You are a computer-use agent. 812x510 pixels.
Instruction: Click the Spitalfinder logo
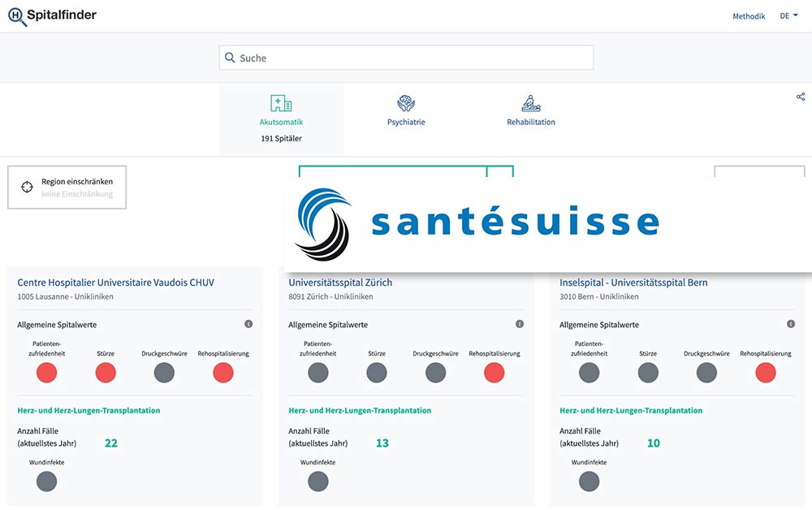(x=52, y=16)
